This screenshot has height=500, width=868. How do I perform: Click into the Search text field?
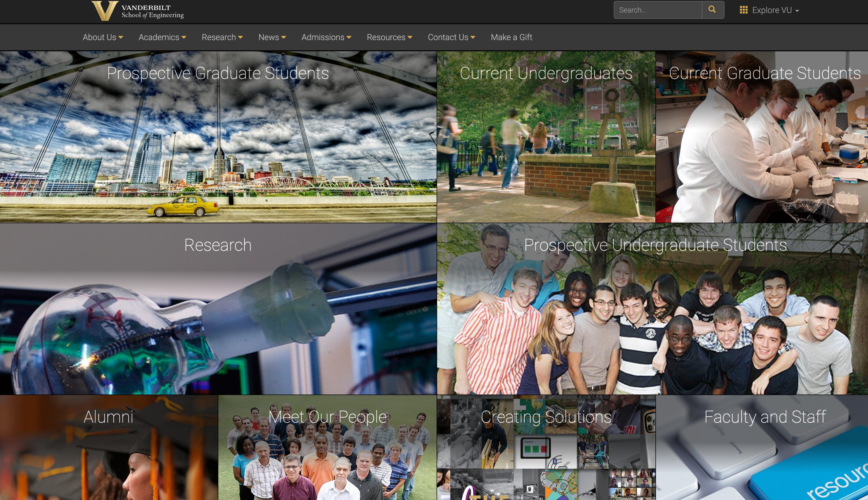658,10
